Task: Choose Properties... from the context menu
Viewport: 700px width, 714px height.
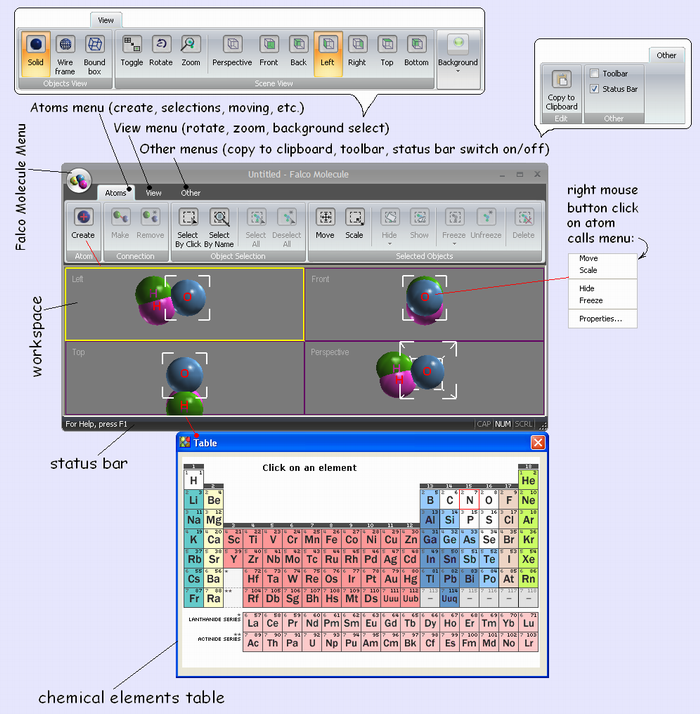Action: 601,319
